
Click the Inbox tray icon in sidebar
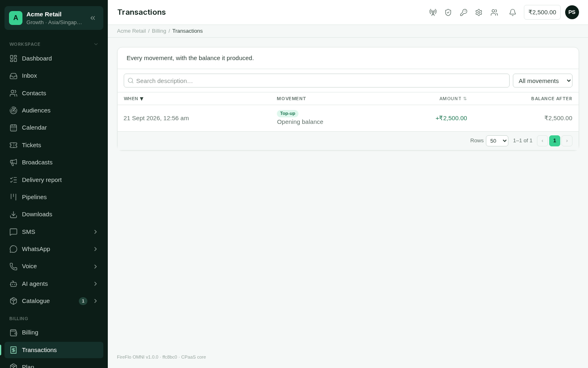click(13, 76)
